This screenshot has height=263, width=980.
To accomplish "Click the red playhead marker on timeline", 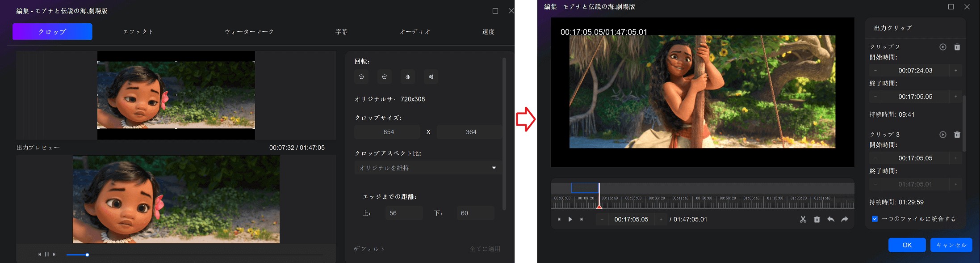I will tap(599, 206).
